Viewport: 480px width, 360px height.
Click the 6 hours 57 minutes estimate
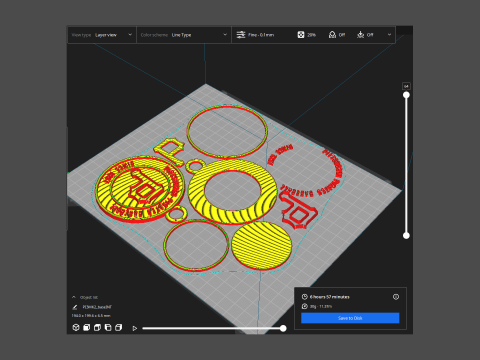click(x=330, y=297)
